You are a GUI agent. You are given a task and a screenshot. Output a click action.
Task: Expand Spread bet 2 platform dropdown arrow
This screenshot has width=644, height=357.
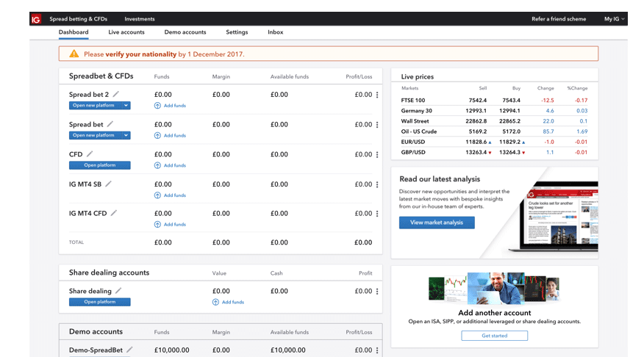(x=126, y=106)
